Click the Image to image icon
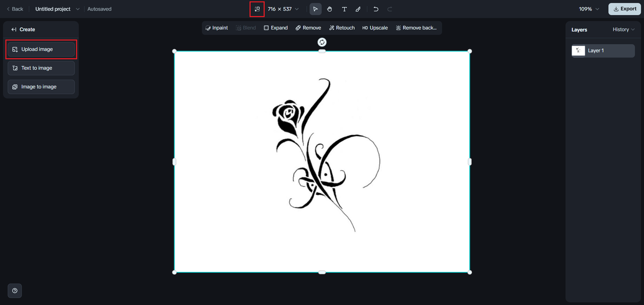This screenshot has width=644, height=305. 15,87
